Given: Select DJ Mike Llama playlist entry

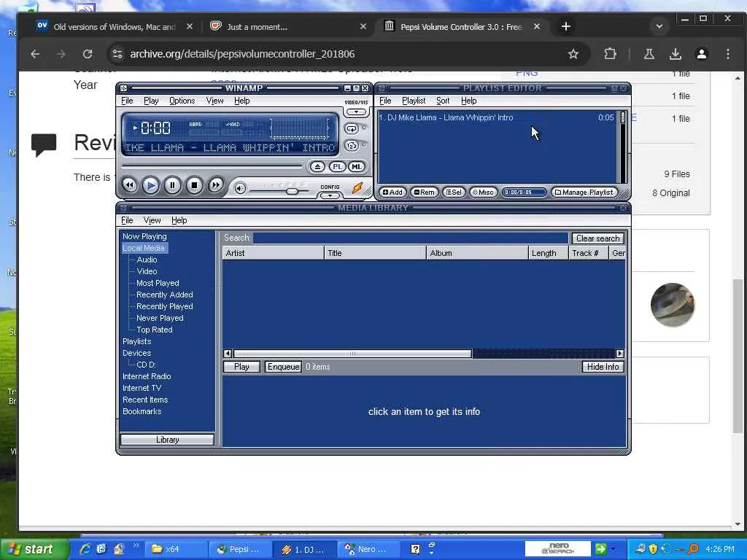Looking at the screenshot, I should 496,117.
